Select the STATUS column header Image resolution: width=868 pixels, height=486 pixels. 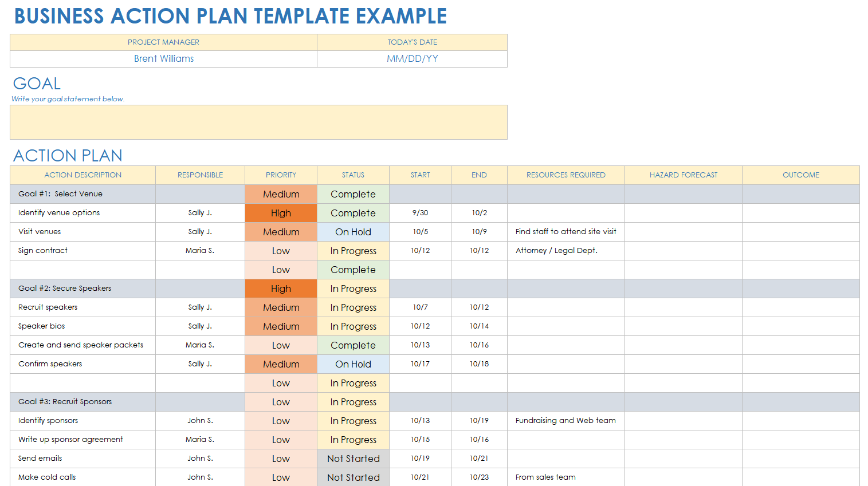pos(353,175)
